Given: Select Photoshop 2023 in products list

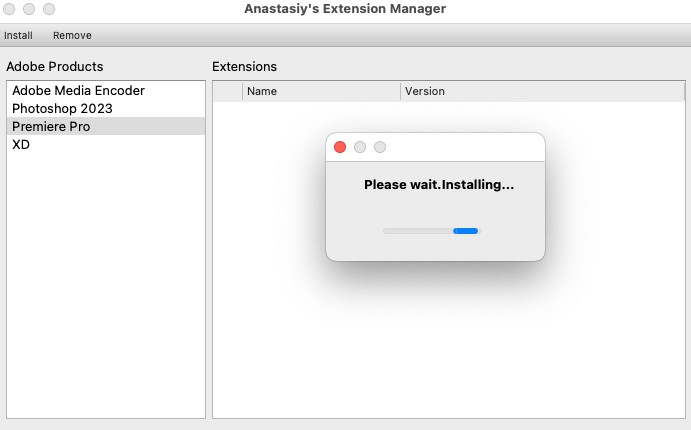Looking at the screenshot, I should click(x=62, y=108).
